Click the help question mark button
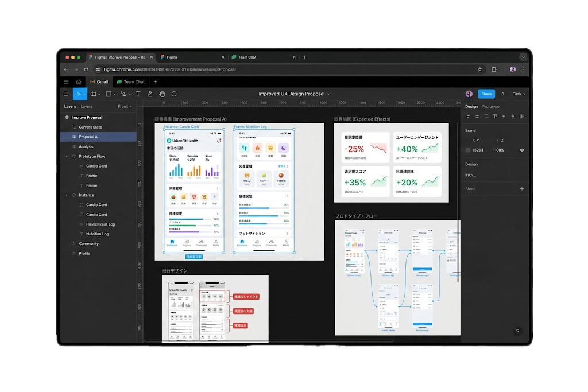The image size is (588, 392). pos(517,331)
